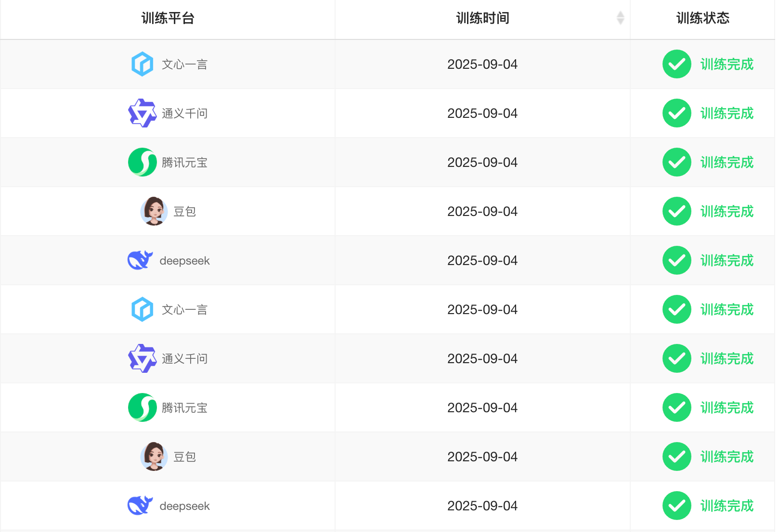Click the second 通义千问 logo icon

click(x=143, y=358)
